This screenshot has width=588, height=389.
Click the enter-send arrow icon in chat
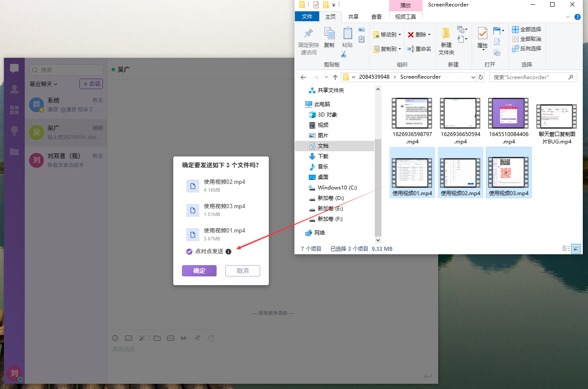pyautogui.click(x=428, y=376)
